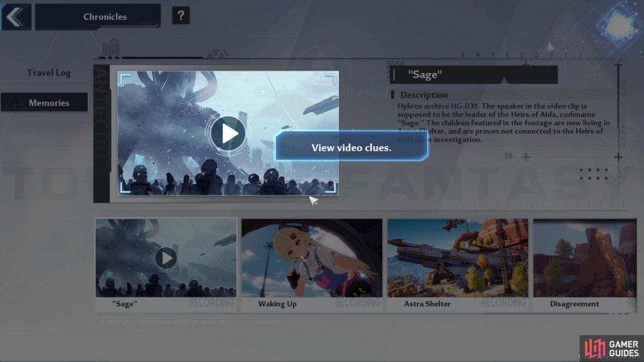Open the Astra Shelter recording thumbnail
Image resolution: width=644 pixels, height=362 pixels.
tap(458, 258)
